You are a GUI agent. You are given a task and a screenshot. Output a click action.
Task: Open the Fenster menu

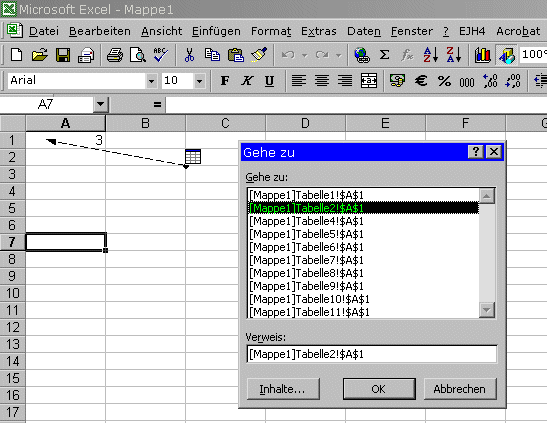point(412,31)
